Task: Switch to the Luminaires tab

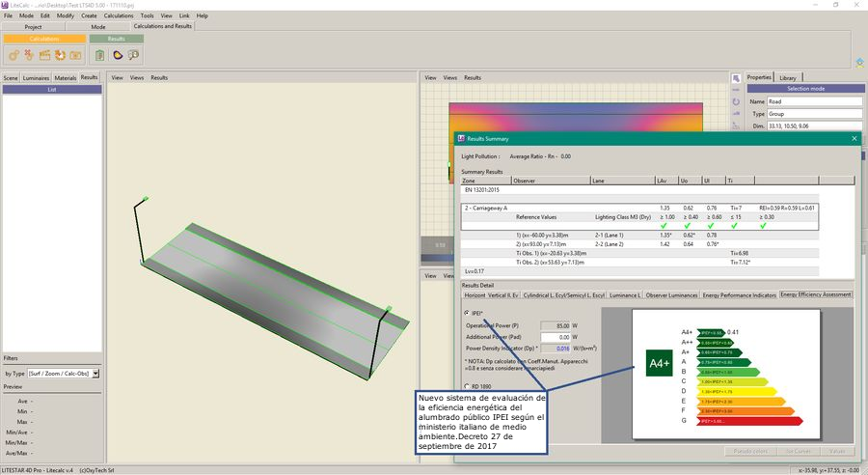Action: tap(37, 77)
